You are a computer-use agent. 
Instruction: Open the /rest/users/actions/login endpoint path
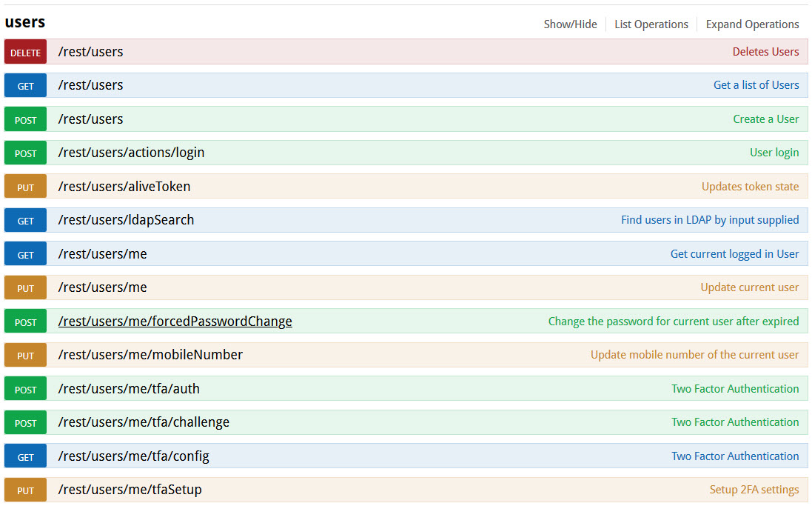(131, 153)
